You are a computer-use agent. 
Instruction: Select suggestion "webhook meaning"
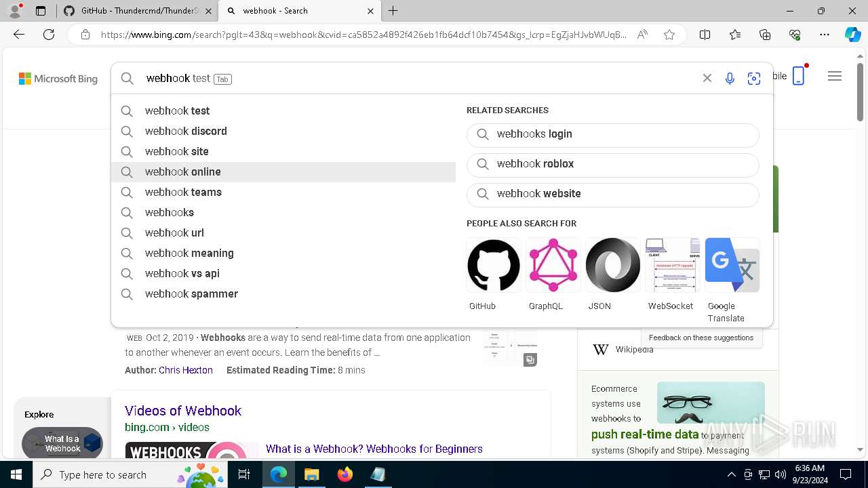click(283, 253)
